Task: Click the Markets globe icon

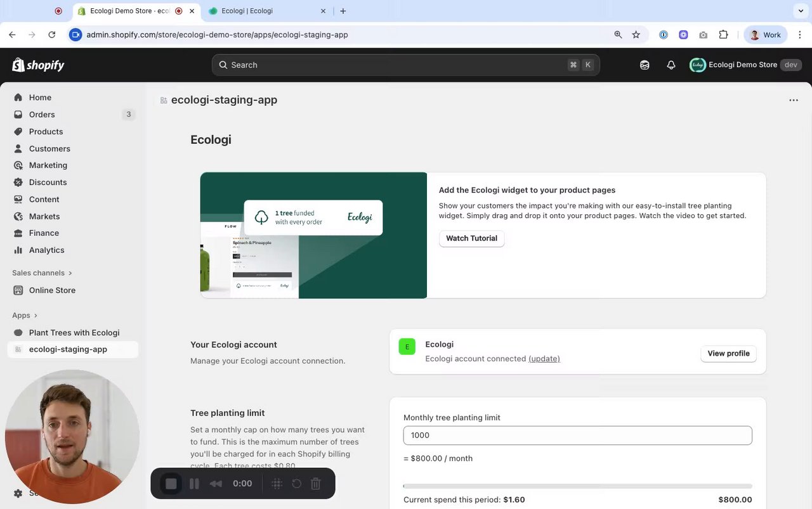Action: [x=18, y=217]
